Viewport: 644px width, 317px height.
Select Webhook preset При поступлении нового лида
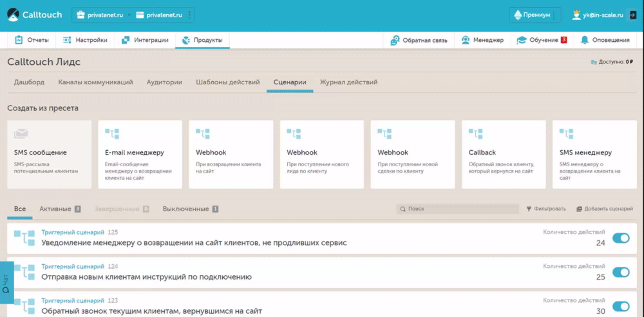pyautogui.click(x=322, y=154)
